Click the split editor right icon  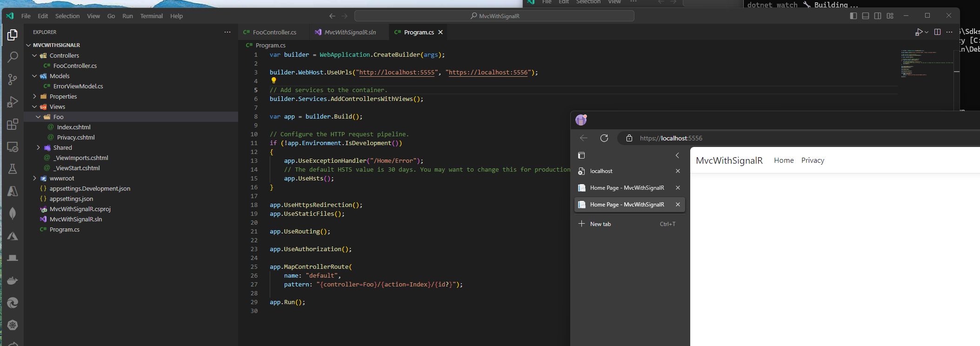(x=937, y=32)
